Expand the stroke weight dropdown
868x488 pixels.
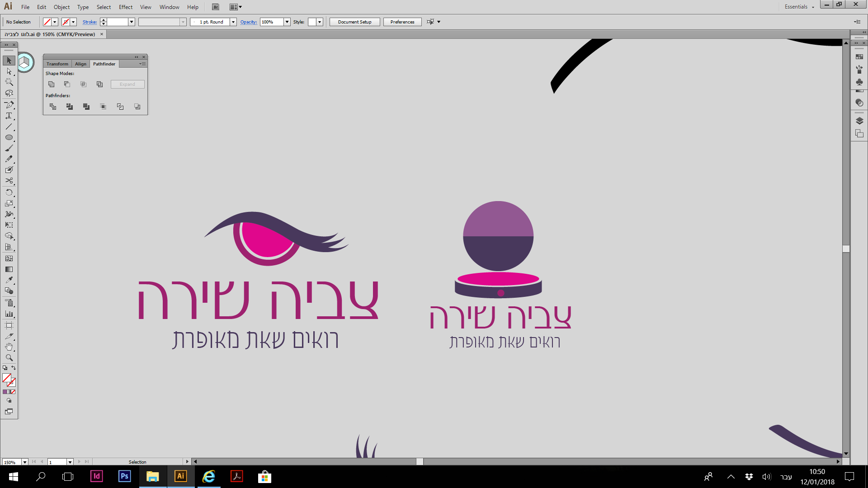(132, 22)
